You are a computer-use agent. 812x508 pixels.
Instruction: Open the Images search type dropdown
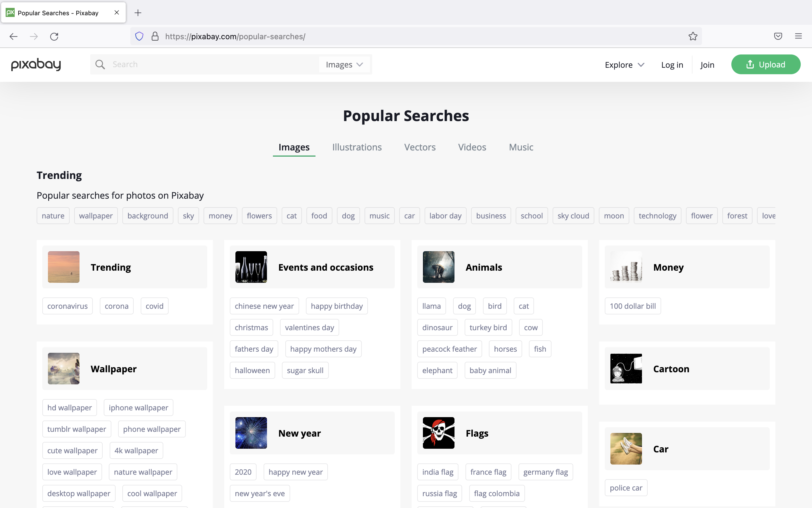point(344,65)
